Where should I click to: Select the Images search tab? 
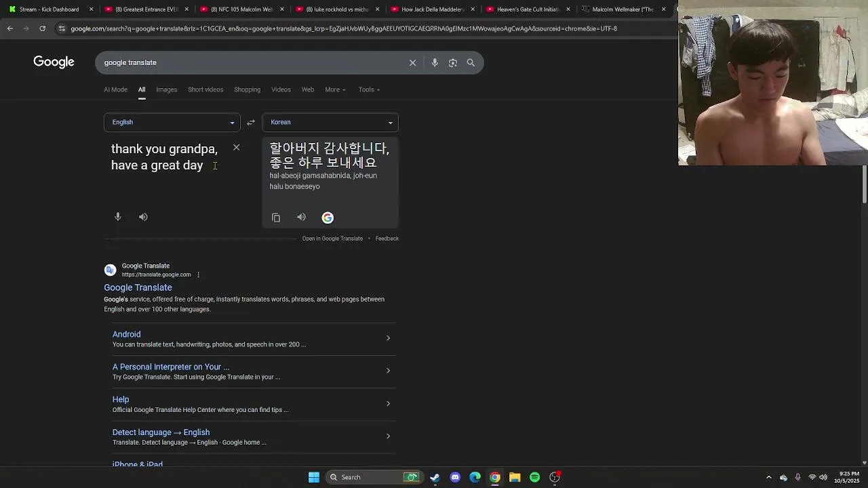(166, 89)
